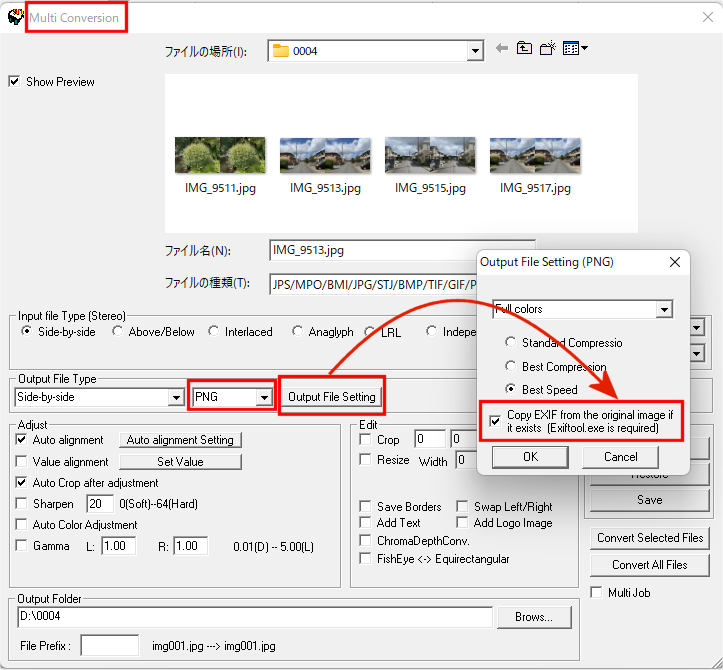
Task: Toggle Auto Crop after adjustment
Action: (x=21, y=482)
